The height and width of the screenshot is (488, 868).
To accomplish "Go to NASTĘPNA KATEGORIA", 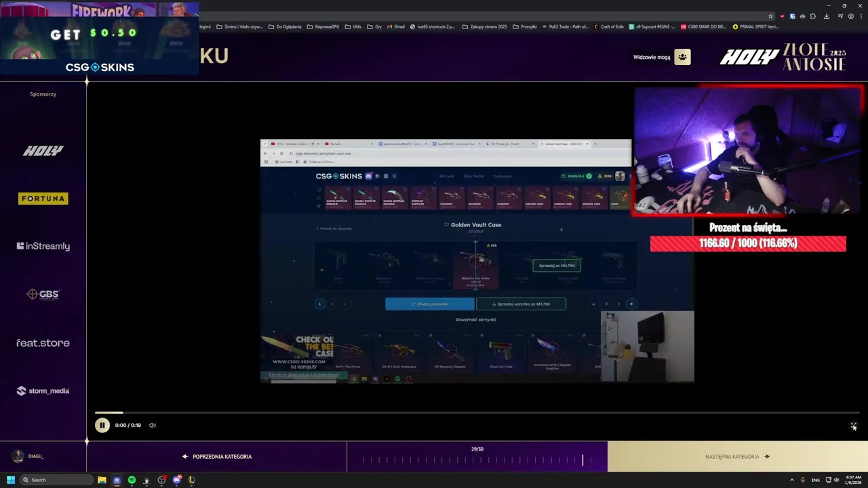I will 738,457.
